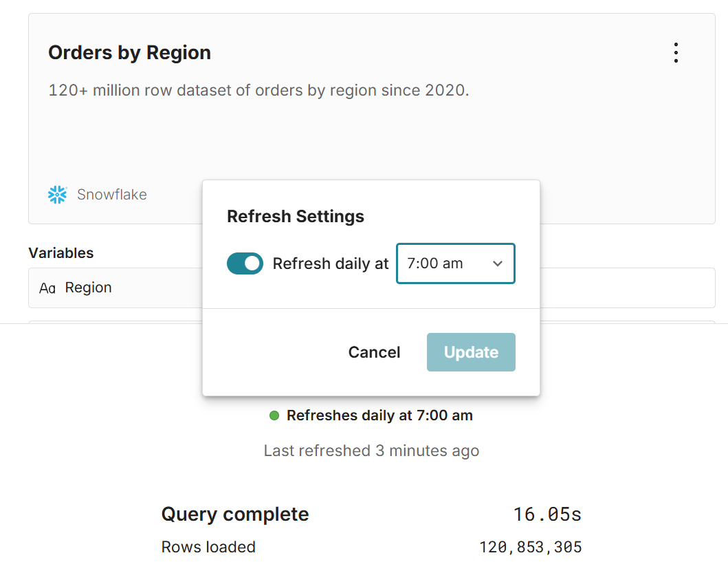This screenshot has height=562, width=728.
Task: Click the 120,853,305 rows loaded count
Action: coord(530,548)
